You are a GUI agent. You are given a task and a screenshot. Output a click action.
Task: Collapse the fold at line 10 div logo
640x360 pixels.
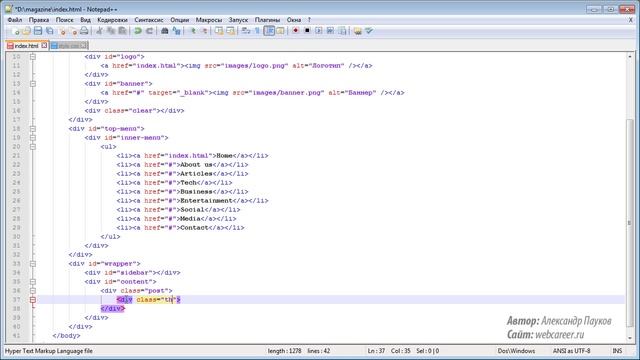coord(33,57)
